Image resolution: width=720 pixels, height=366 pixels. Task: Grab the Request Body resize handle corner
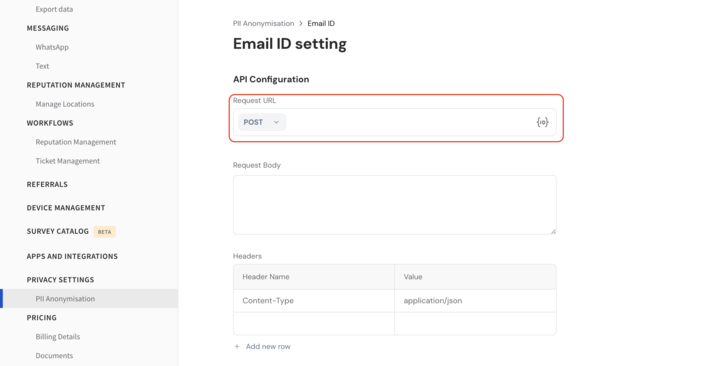pos(553,231)
